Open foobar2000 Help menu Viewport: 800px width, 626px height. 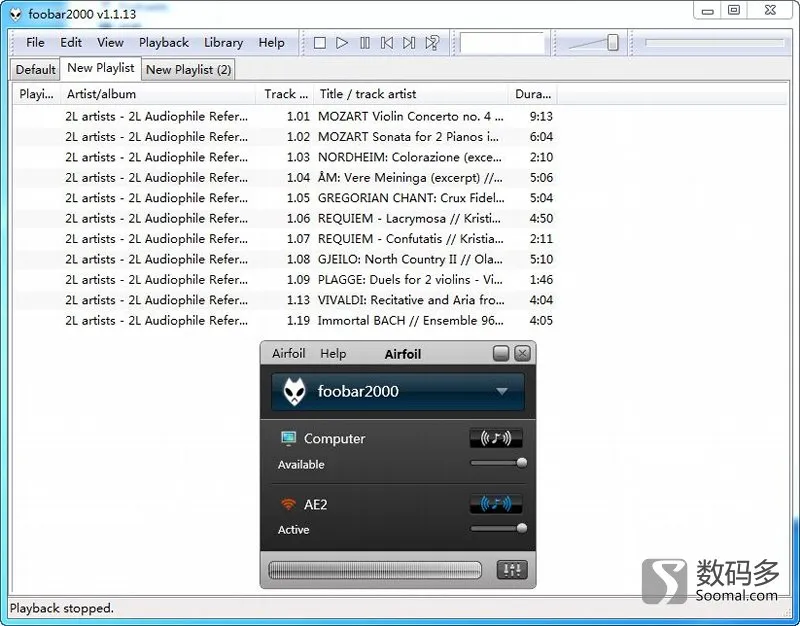[271, 42]
